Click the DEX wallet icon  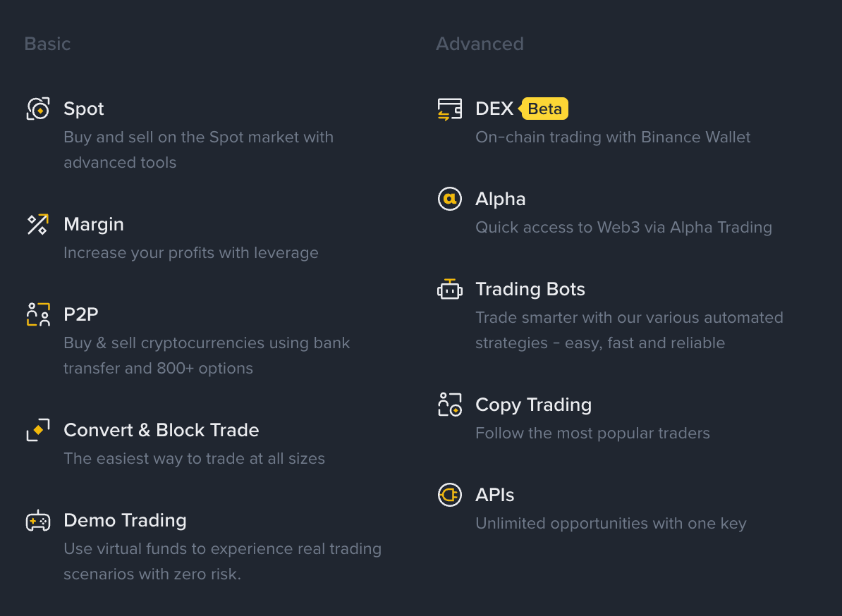pos(450,109)
